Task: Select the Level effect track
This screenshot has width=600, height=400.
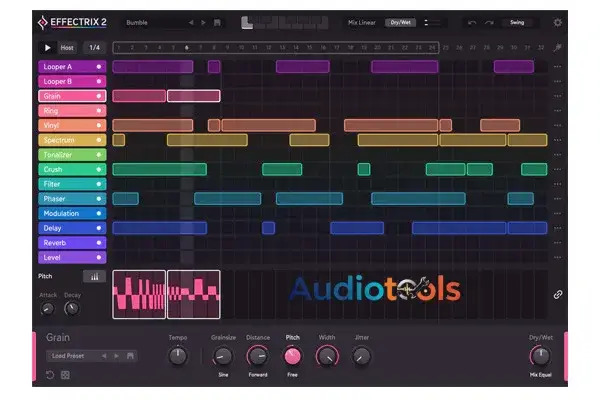Action: coord(72,257)
